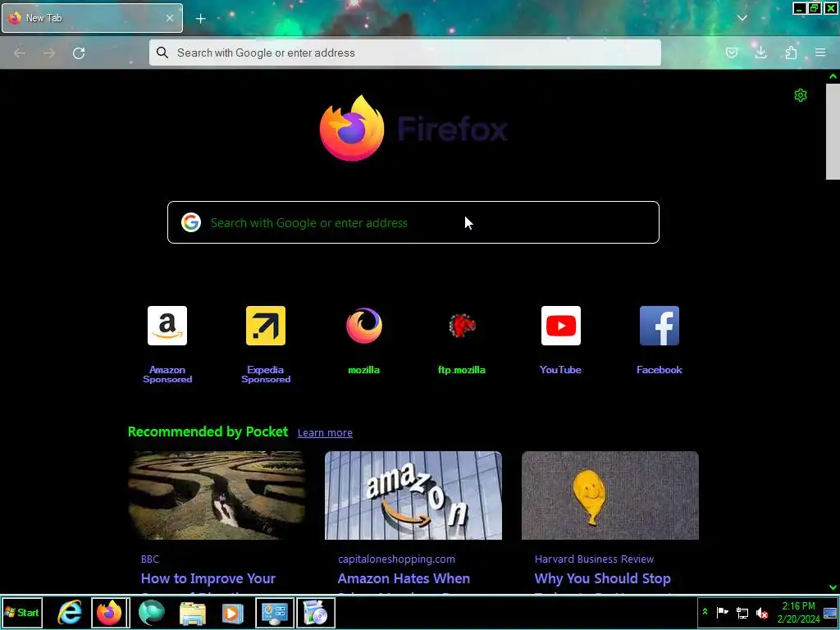Select the New Tab tab
This screenshot has height=630, width=840.
tap(92, 18)
